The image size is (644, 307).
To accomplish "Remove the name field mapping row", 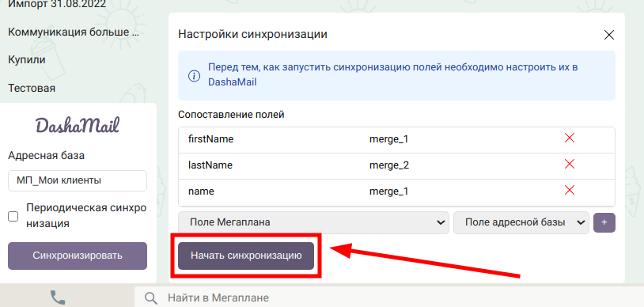I will coord(570,190).
